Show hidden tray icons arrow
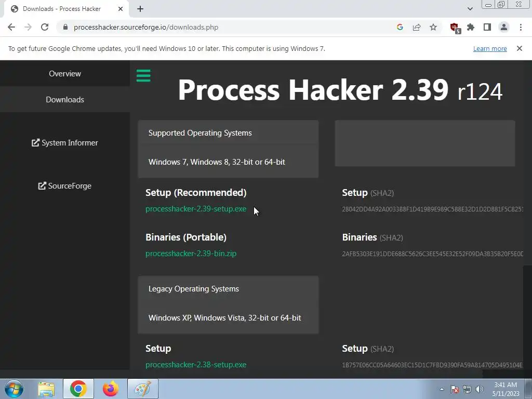Image resolution: width=532 pixels, height=399 pixels. pyautogui.click(x=442, y=389)
